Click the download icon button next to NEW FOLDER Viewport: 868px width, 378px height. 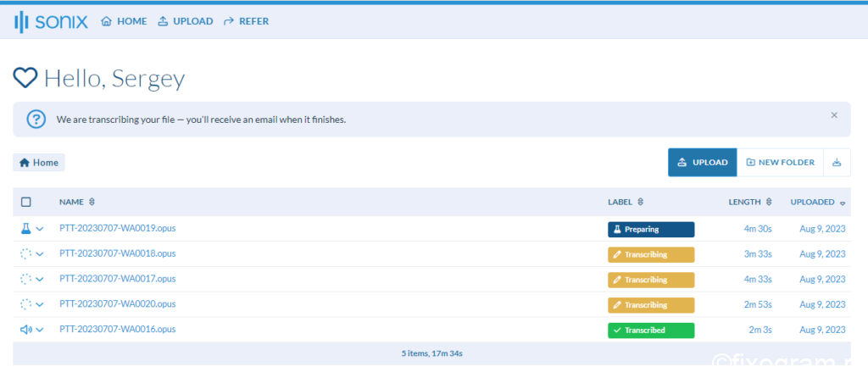pyautogui.click(x=837, y=162)
